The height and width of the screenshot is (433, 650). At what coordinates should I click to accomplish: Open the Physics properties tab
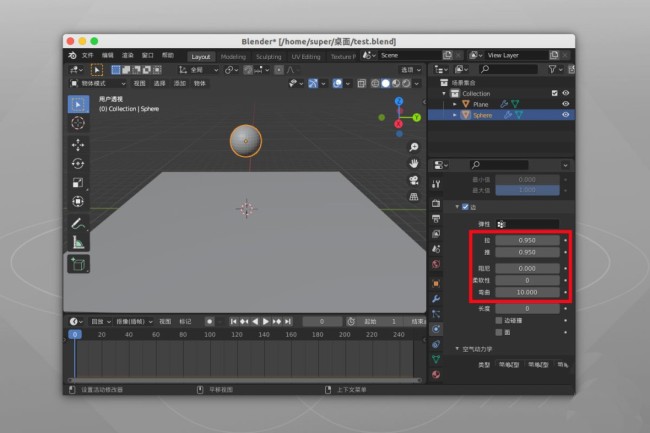(436, 329)
